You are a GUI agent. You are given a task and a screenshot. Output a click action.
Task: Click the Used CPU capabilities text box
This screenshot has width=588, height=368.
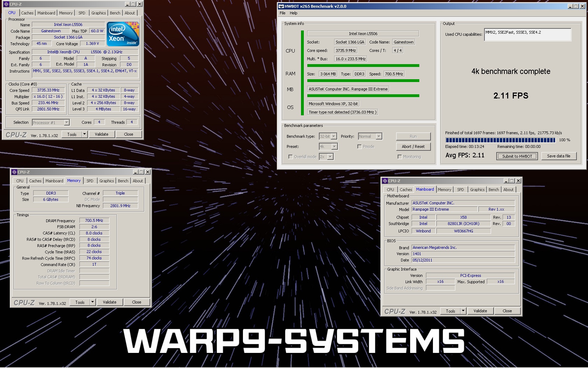[x=528, y=35]
